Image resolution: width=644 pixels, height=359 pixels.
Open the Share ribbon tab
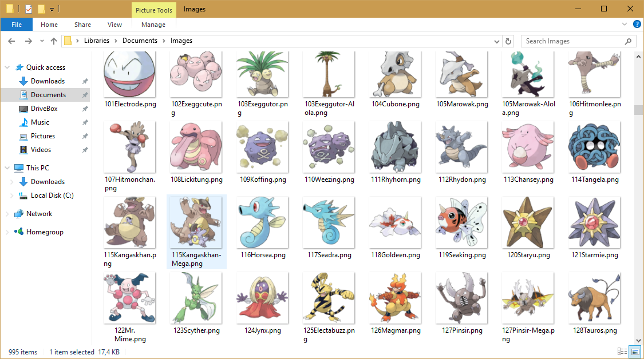[82, 25]
